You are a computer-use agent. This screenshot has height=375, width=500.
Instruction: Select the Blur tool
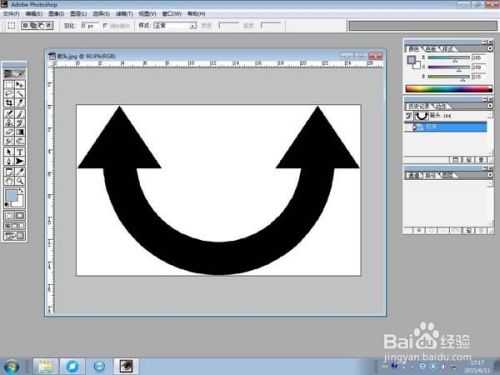(9, 141)
